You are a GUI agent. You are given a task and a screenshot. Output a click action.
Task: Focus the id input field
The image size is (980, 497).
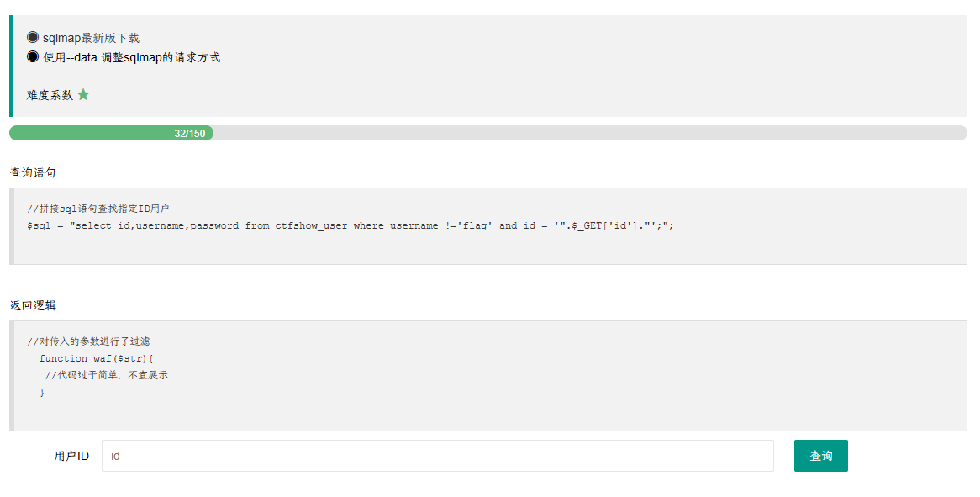pyautogui.click(x=438, y=456)
